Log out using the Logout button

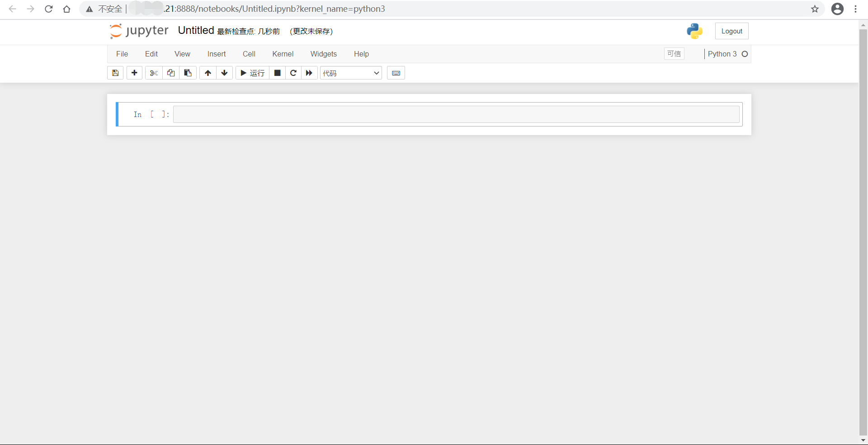[731, 31]
